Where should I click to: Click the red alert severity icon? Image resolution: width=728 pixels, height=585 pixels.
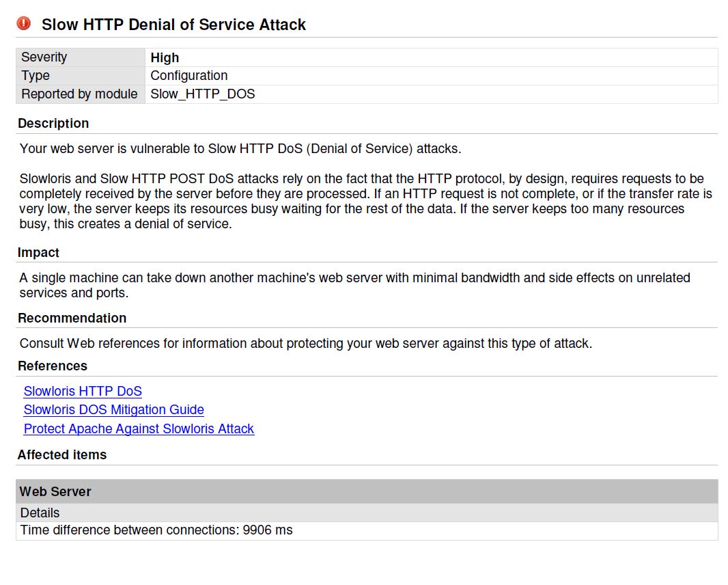(23, 23)
